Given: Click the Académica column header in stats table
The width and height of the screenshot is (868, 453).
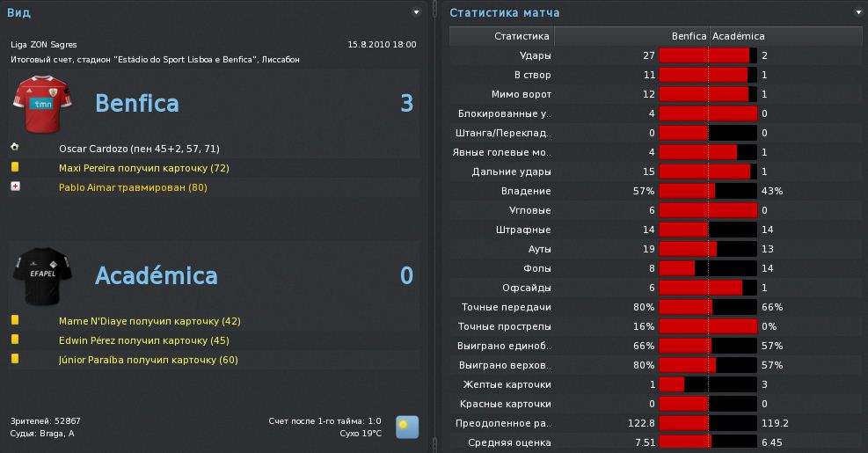Looking at the screenshot, I should [738, 36].
